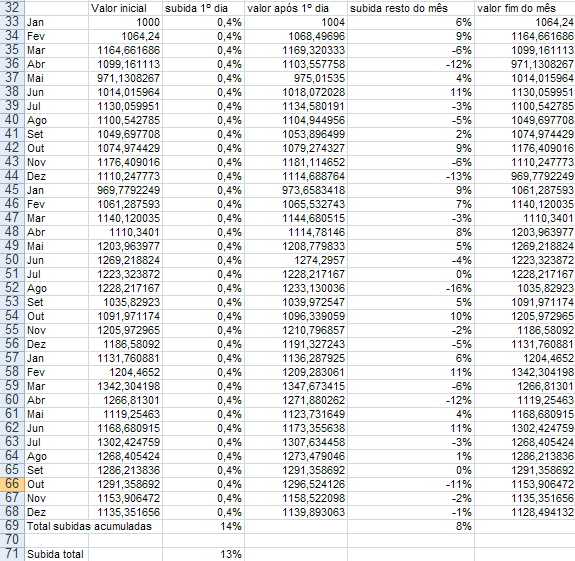The width and height of the screenshot is (575, 561).
Task: Select cell with value 1004
Action: point(296,22)
